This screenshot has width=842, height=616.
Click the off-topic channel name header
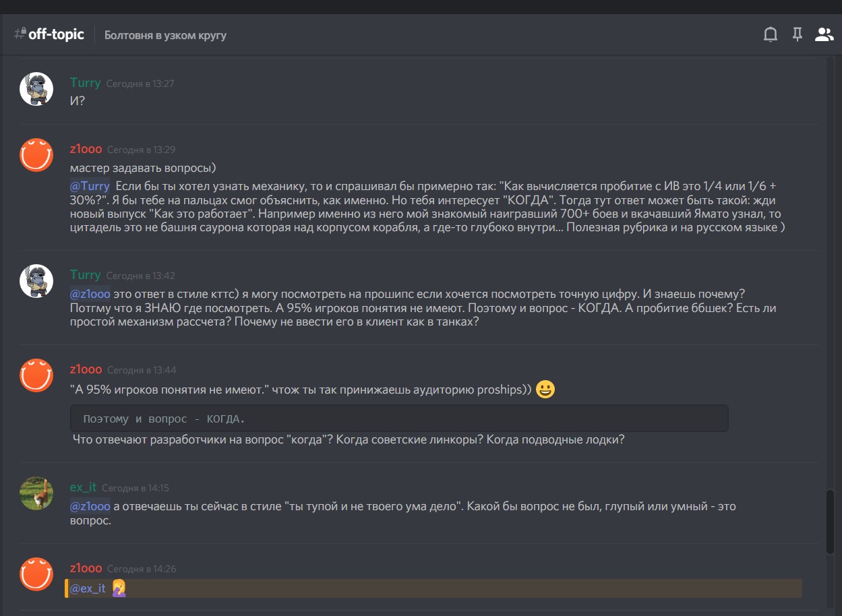click(x=57, y=34)
